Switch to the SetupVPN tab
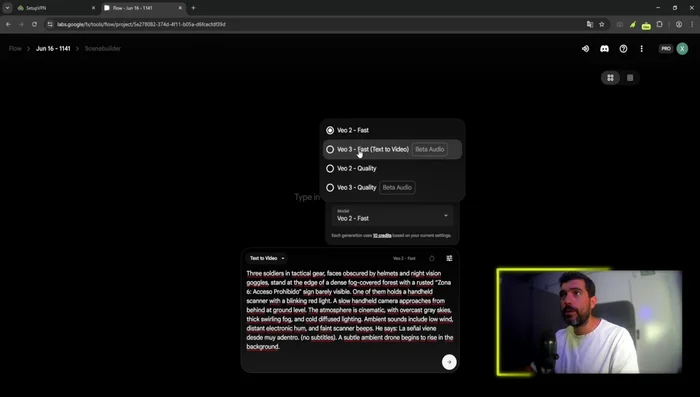The width and height of the screenshot is (700, 397). [x=56, y=8]
